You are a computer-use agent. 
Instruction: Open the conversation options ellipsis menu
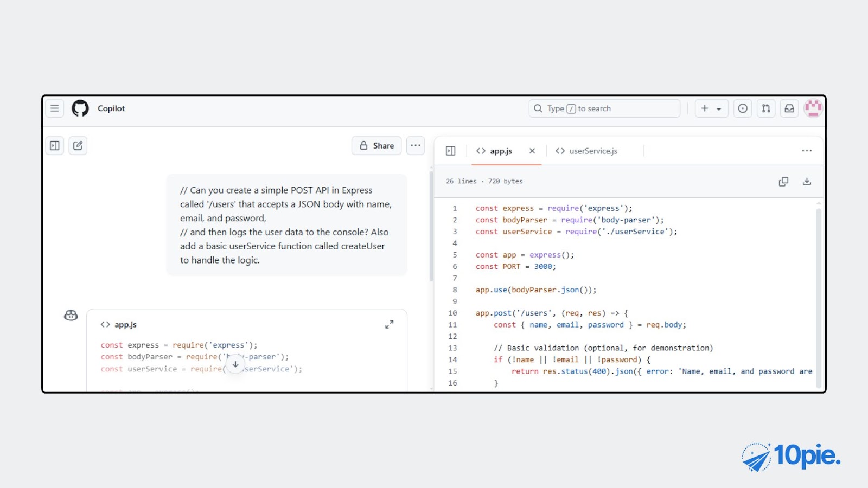tap(416, 145)
